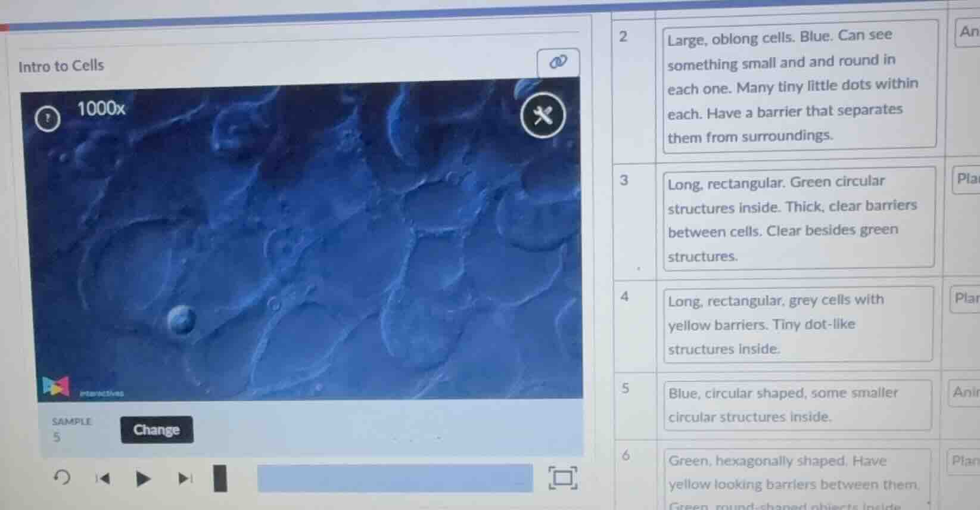Open the tools wrench icon on microscope view
Screen dimensions: 980x510
point(542,115)
